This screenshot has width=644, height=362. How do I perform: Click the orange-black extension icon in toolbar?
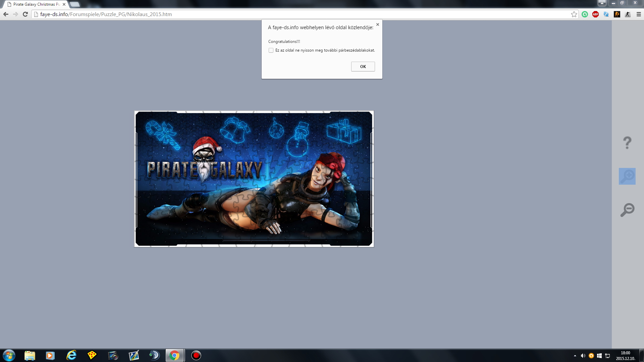pyautogui.click(x=617, y=14)
